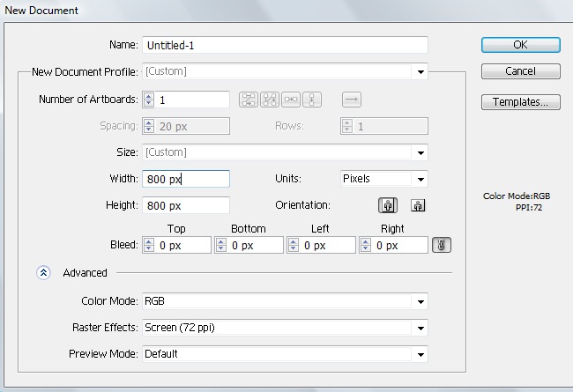The width and height of the screenshot is (573, 392).
Task: Click the Top bleed value field
Action: 182,245
